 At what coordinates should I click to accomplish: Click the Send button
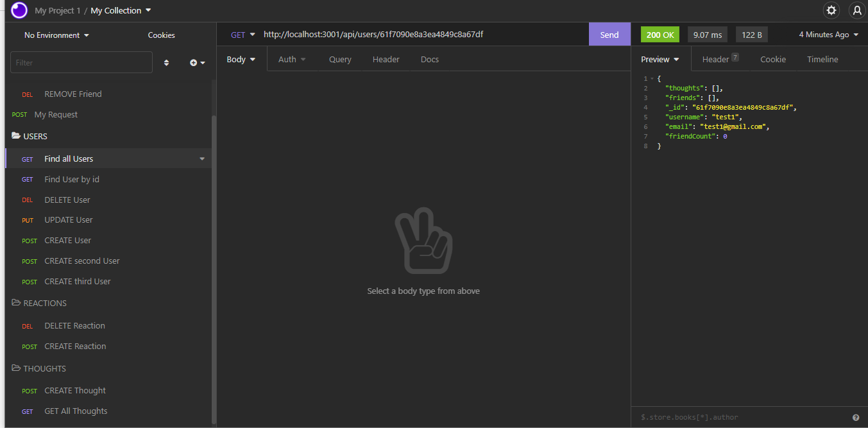[x=609, y=35]
